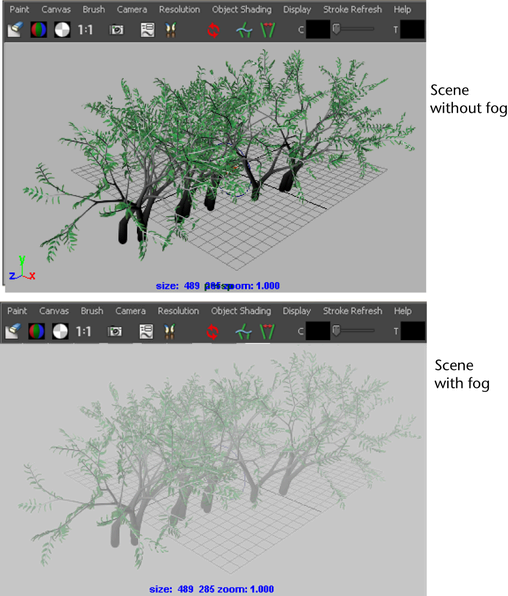Open the Paint menu in top panel
The image size is (508, 596).
[x=19, y=10]
